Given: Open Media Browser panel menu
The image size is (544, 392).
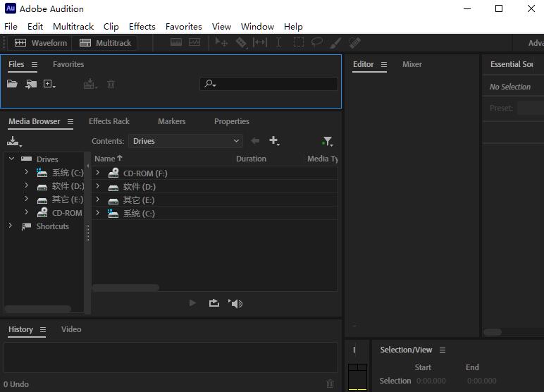Looking at the screenshot, I should pos(70,122).
